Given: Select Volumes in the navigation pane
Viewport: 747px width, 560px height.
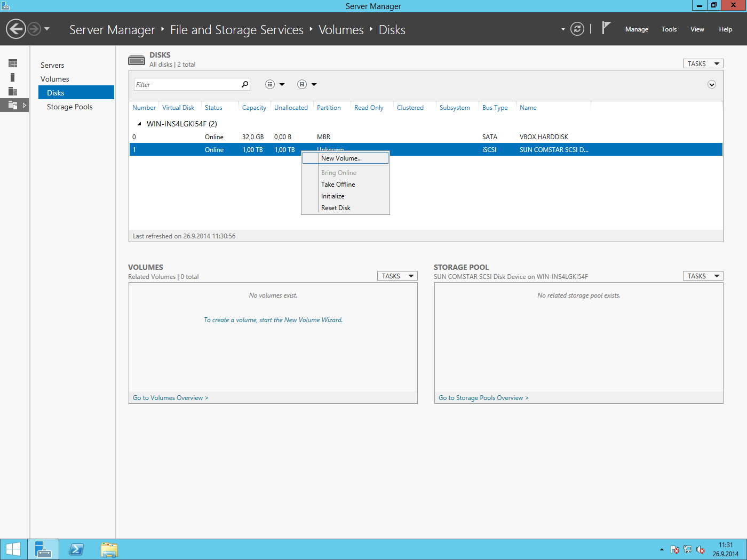Looking at the screenshot, I should [55, 79].
